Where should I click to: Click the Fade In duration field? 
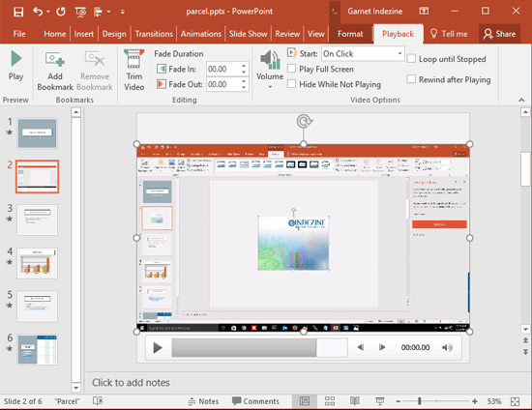(x=223, y=70)
